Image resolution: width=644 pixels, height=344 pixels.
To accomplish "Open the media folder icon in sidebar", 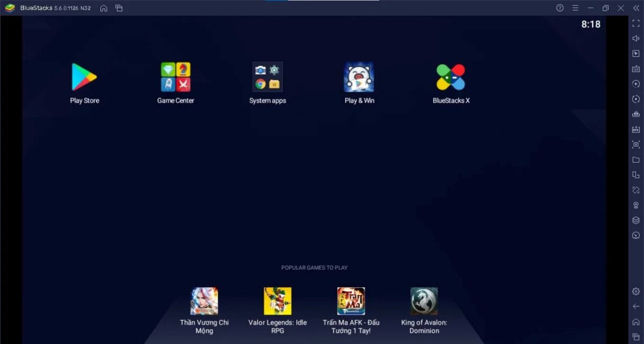I will [x=636, y=160].
